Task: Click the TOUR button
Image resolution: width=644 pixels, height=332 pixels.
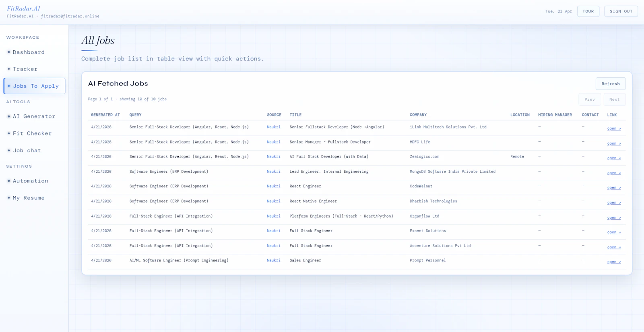Action: point(588,11)
